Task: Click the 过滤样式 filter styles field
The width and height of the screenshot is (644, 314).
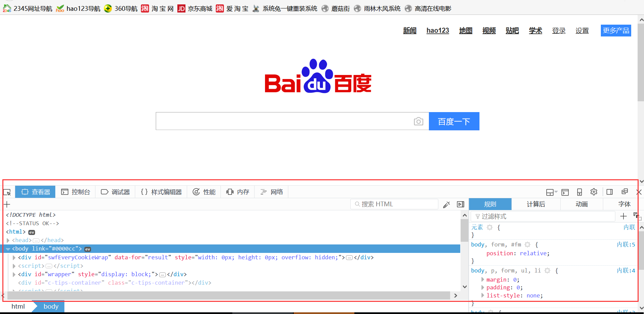Action: pyautogui.click(x=543, y=216)
